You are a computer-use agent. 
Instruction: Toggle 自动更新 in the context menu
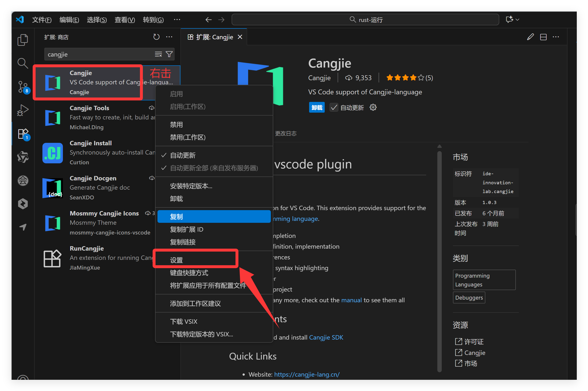pyautogui.click(x=183, y=155)
